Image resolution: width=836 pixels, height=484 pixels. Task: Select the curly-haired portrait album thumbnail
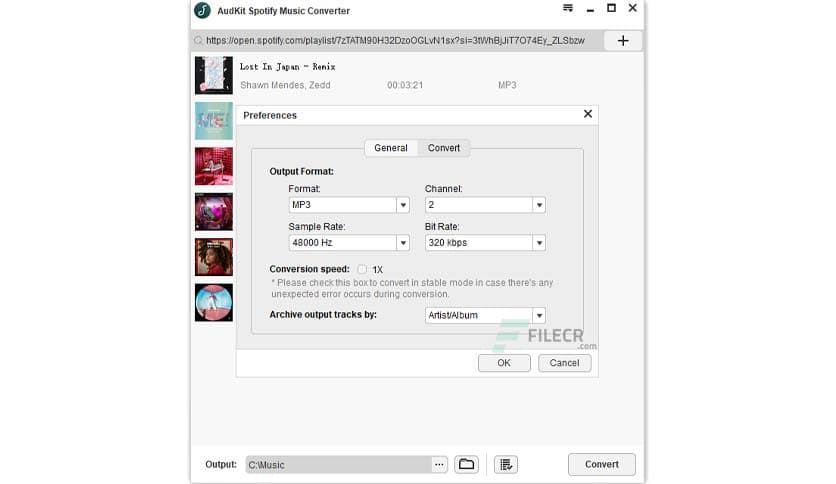tap(214, 257)
